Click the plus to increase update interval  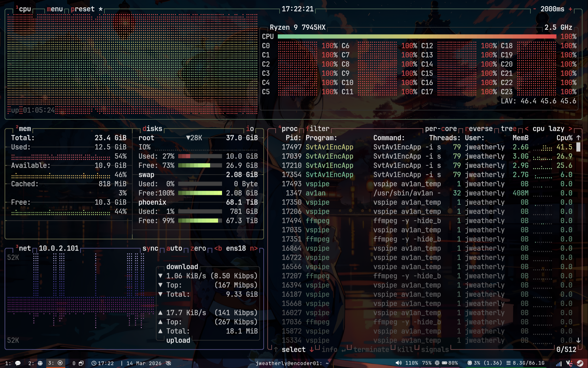[x=570, y=9]
